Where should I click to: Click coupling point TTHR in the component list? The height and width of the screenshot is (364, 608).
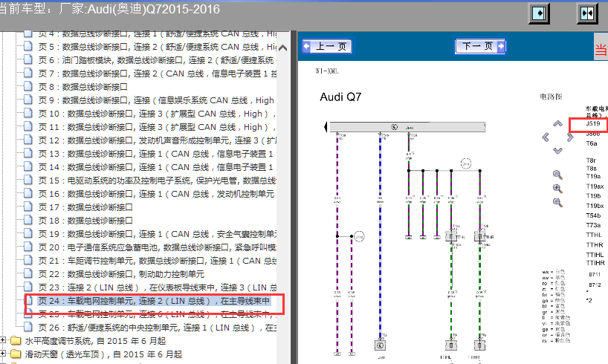(x=595, y=245)
